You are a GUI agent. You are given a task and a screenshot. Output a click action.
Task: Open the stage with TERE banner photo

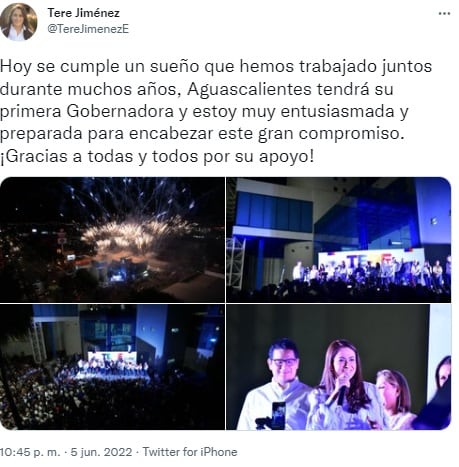point(339,240)
